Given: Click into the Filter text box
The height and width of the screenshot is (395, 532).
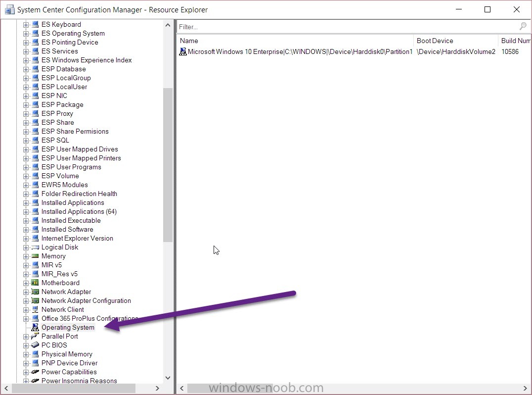Looking at the screenshot, I should tap(348, 27).
